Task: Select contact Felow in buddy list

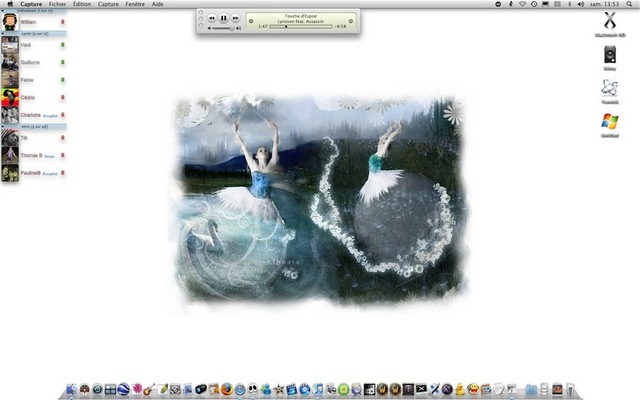Action: pos(33,80)
